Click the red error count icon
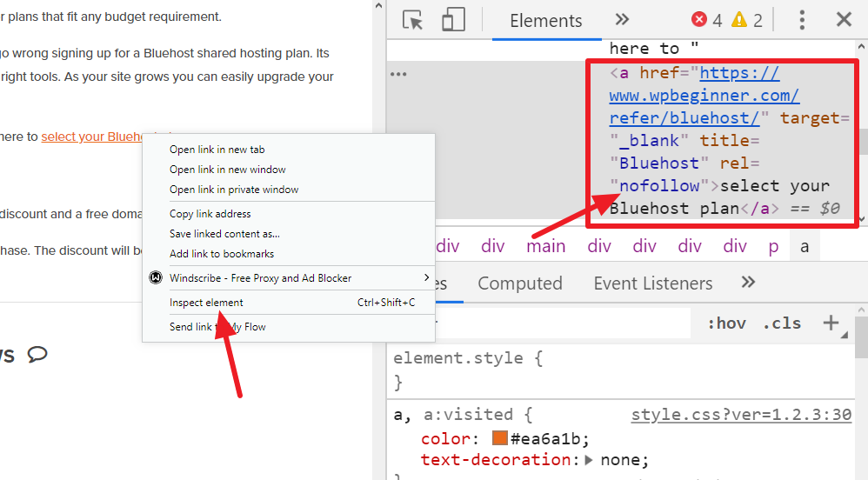 [699, 20]
